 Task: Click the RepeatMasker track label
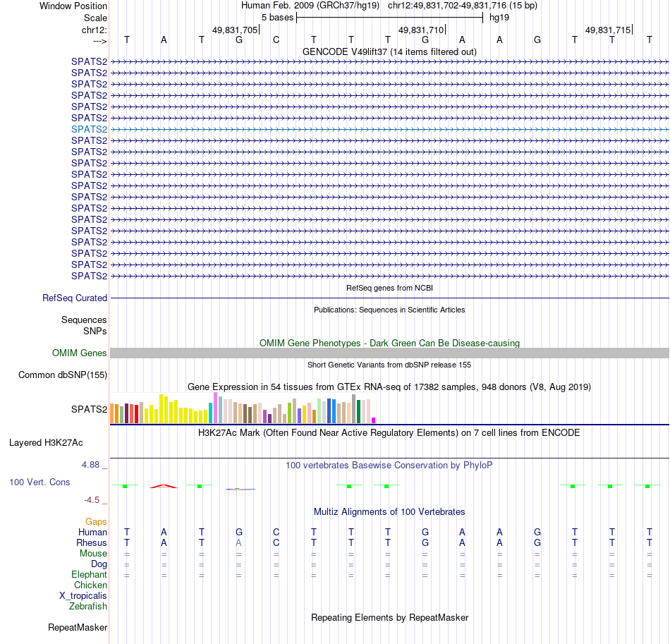tap(78, 627)
